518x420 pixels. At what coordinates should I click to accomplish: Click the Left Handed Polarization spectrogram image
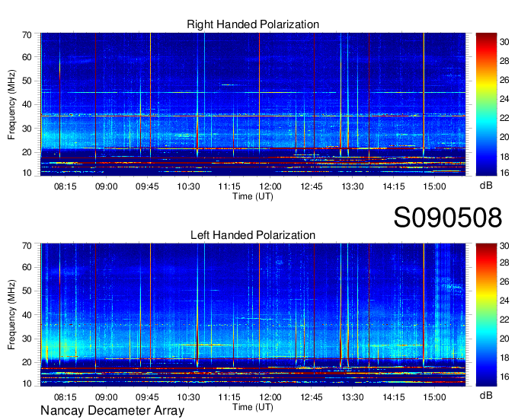pos(253,315)
